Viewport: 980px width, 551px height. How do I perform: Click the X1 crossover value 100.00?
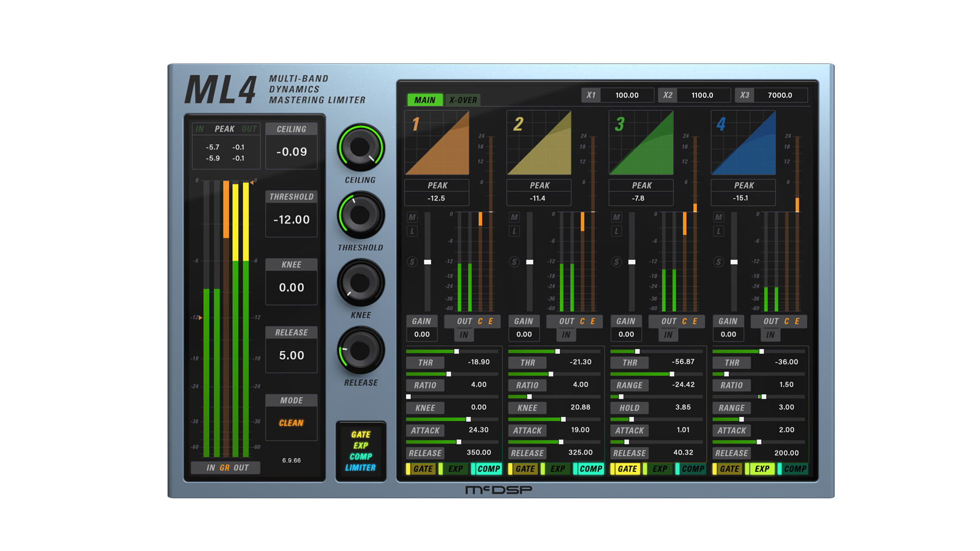pyautogui.click(x=627, y=95)
